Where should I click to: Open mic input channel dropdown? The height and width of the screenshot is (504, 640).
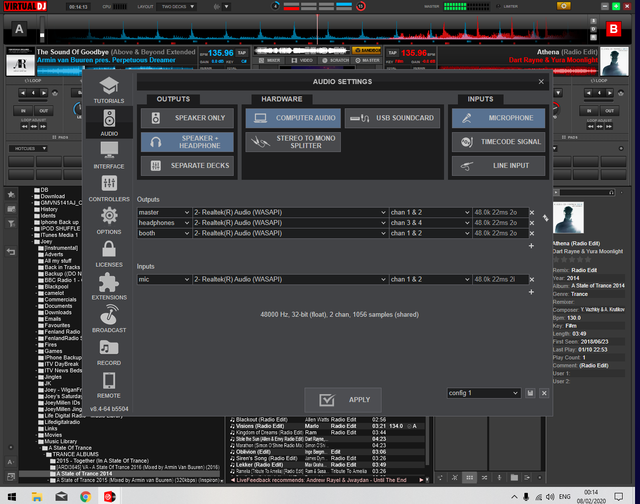(430, 280)
